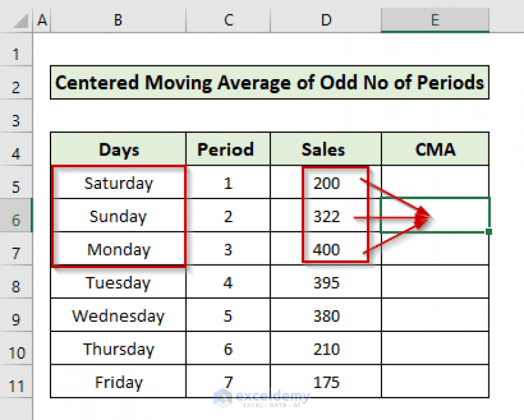Click empty CMA cell in Thursday row

[435, 348]
